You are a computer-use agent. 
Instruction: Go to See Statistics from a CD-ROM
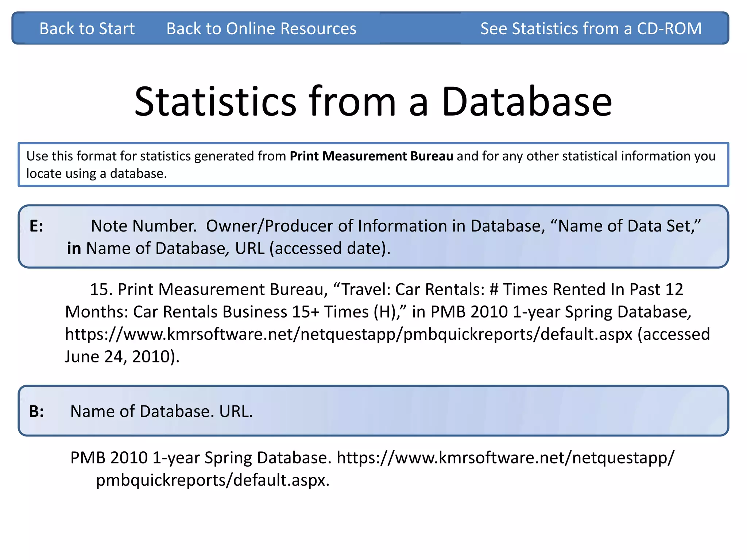591,28
